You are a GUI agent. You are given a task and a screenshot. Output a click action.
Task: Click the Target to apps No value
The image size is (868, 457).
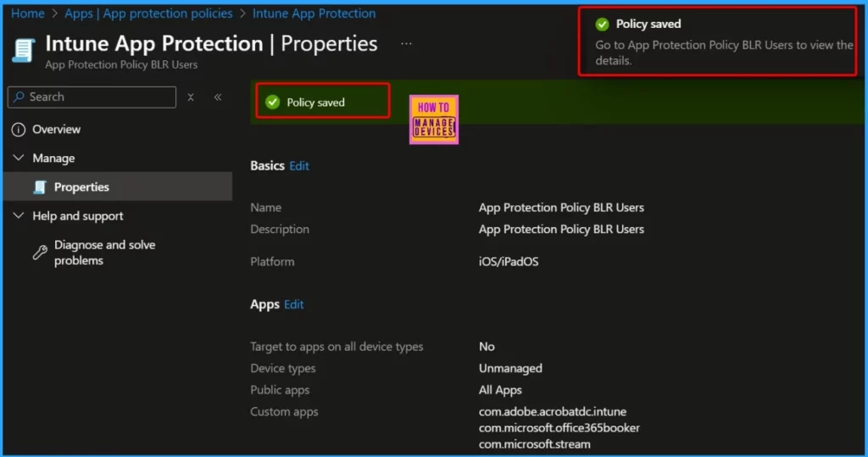pyautogui.click(x=487, y=347)
